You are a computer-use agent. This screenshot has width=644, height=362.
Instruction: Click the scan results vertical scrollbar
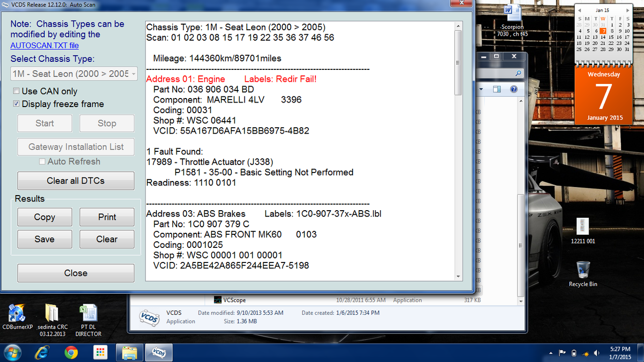458,150
